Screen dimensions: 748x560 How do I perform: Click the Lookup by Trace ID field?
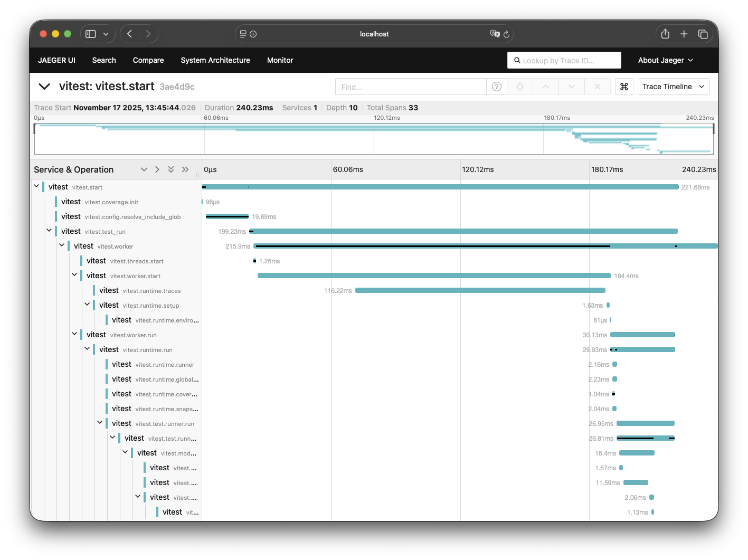pos(565,60)
